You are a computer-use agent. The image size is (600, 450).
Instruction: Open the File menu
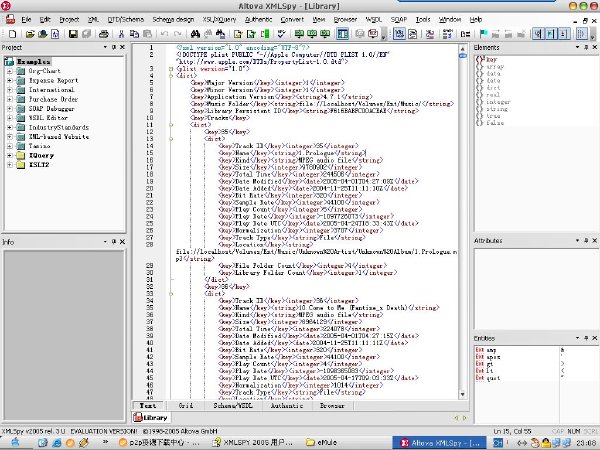click(x=26, y=20)
